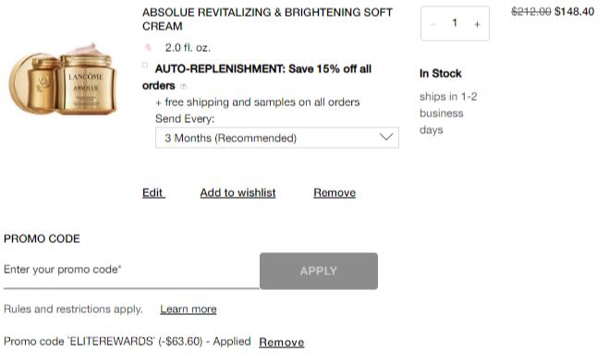This screenshot has height=364, width=609.
Task: Select the pink 2.0 fl. oz. size swatch
Action: pos(148,47)
